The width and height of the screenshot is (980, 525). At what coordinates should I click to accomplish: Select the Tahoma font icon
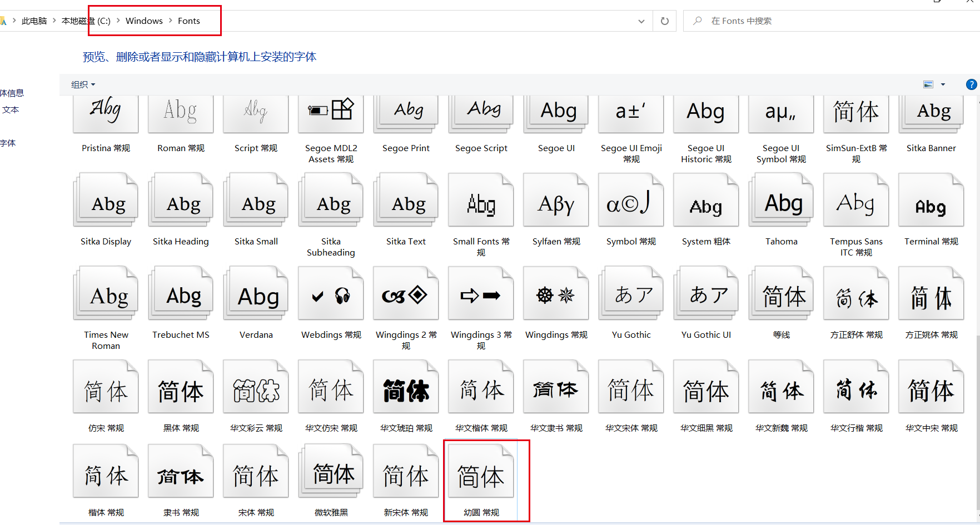coord(781,200)
